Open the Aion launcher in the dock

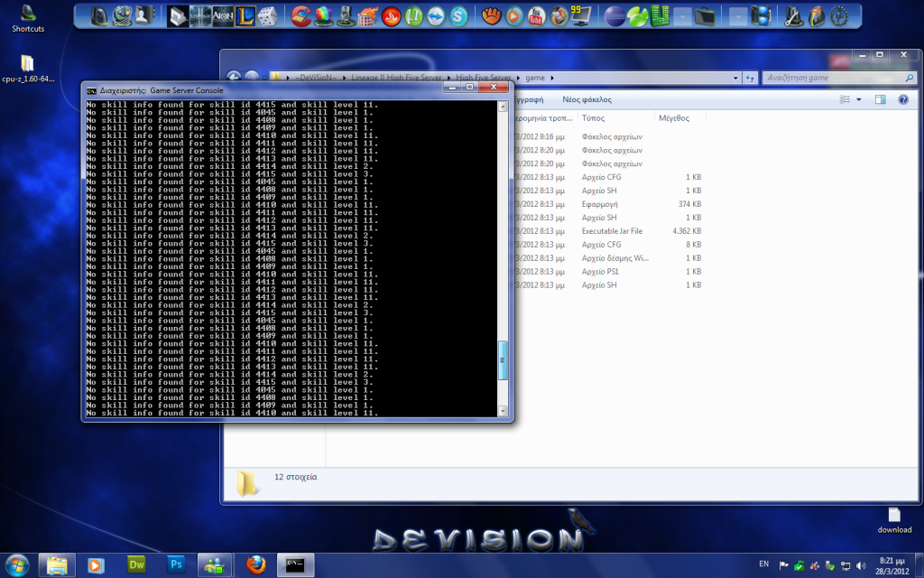[223, 15]
